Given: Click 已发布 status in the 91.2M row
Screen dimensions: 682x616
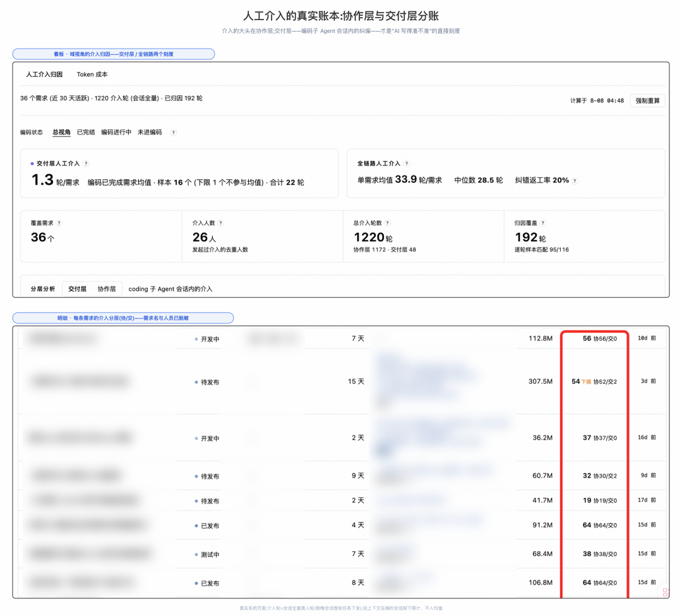Looking at the screenshot, I should pos(207,526).
